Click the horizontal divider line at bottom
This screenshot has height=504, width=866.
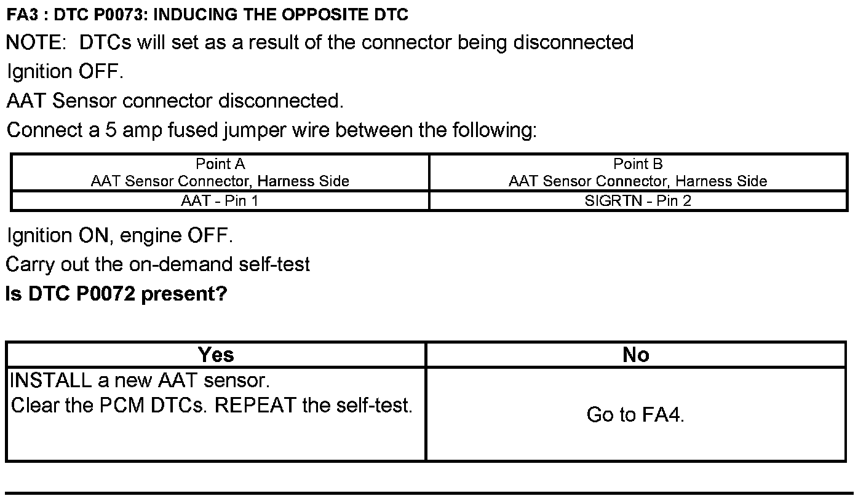pyautogui.click(x=429, y=493)
